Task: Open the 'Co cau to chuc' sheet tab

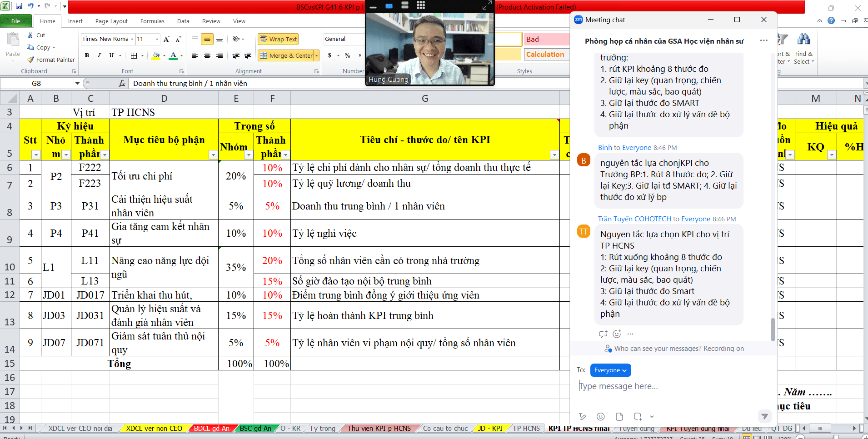Action: [x=445, y=428]
